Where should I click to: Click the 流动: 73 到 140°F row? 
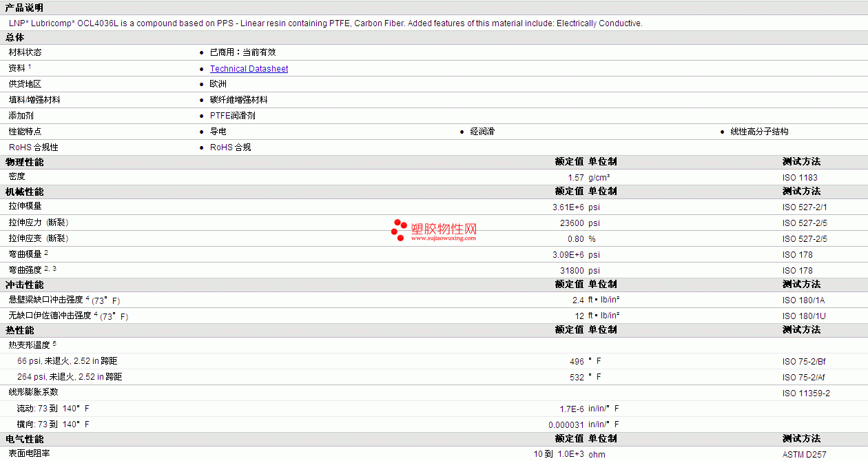click(54, 409)
